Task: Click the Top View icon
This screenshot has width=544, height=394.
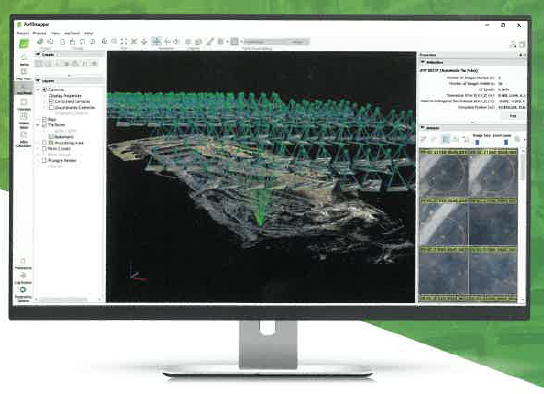Action: click(144, 42)
